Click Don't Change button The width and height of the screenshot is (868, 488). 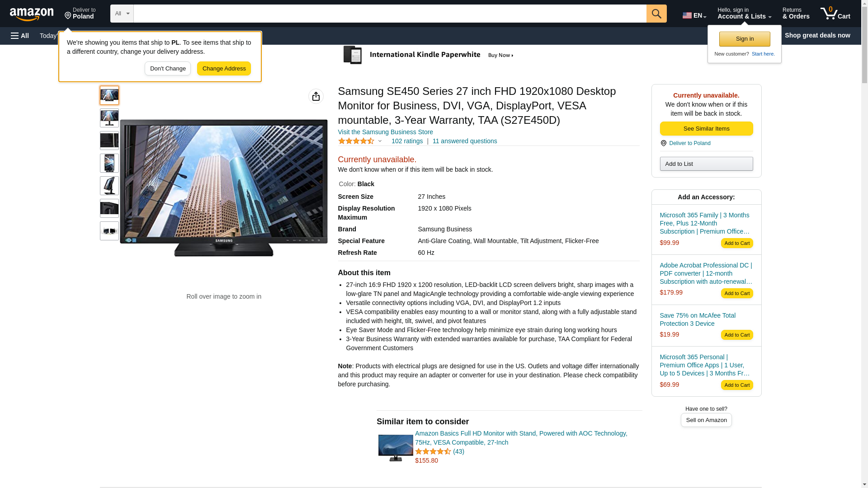point(167,69)
